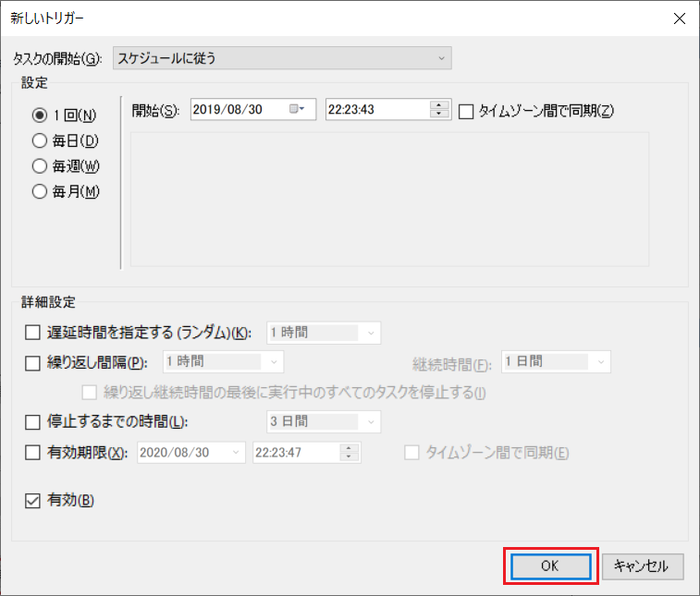Viewport: 700px width, 596px height.
Task: Decrease start time with down arrow
Action: [439, 114]
